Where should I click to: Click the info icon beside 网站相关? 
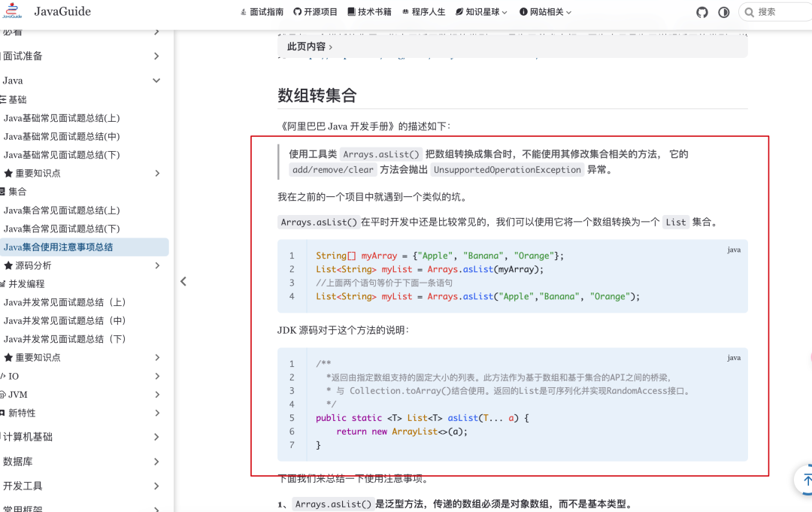click(523, 12)
